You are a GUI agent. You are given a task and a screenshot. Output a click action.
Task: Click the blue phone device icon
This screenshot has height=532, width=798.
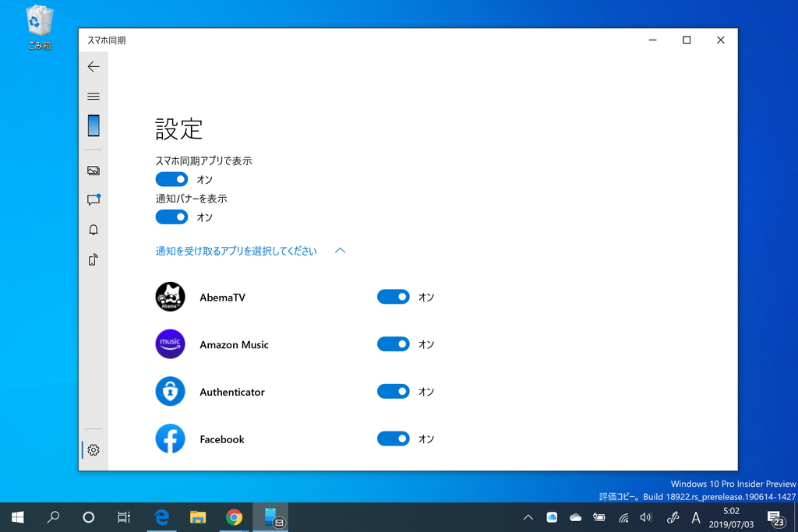click(94, 125)
